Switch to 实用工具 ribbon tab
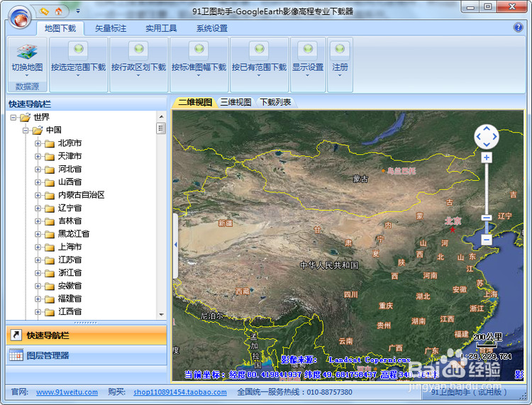This screenshot has width=532, height=405. (x=161, y=28)
